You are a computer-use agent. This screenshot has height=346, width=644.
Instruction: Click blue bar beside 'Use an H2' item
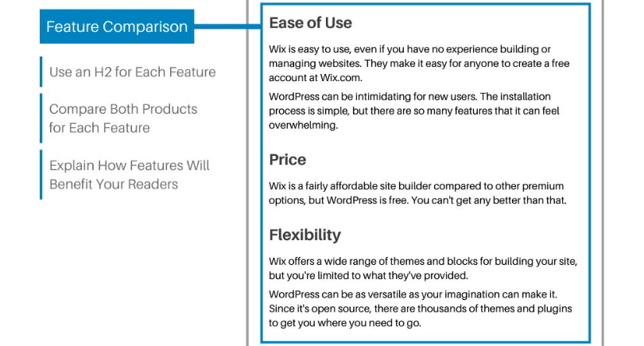(x=41, y=72)
